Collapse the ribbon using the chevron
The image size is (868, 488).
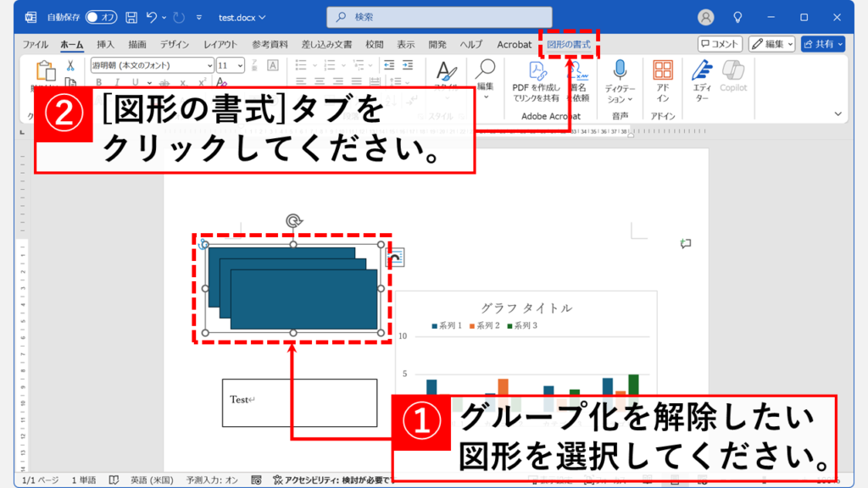click(838, 114)
